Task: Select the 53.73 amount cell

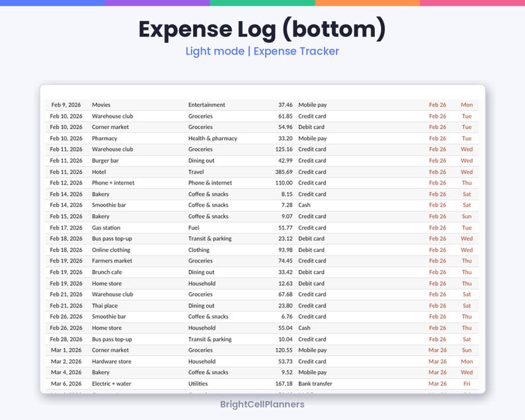Action: (x=285, y=361)
